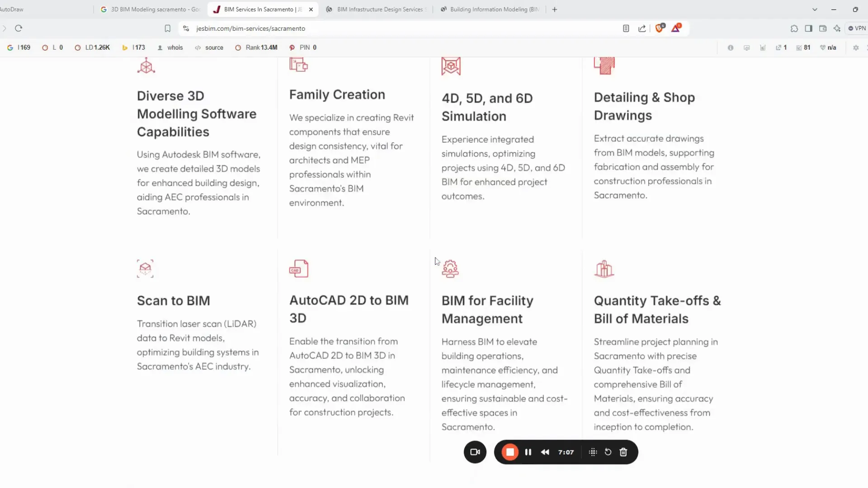Click the Rank 13.4M metric

coord(256,47)
